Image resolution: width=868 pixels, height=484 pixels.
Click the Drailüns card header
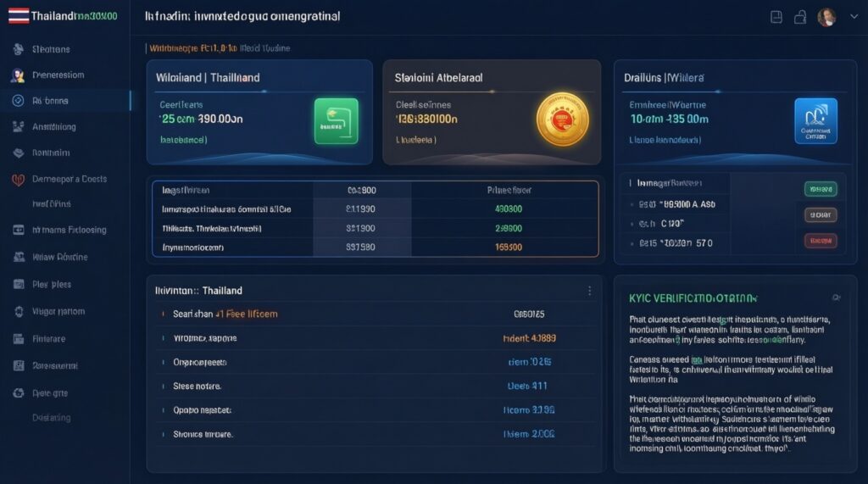coord(665,78)
